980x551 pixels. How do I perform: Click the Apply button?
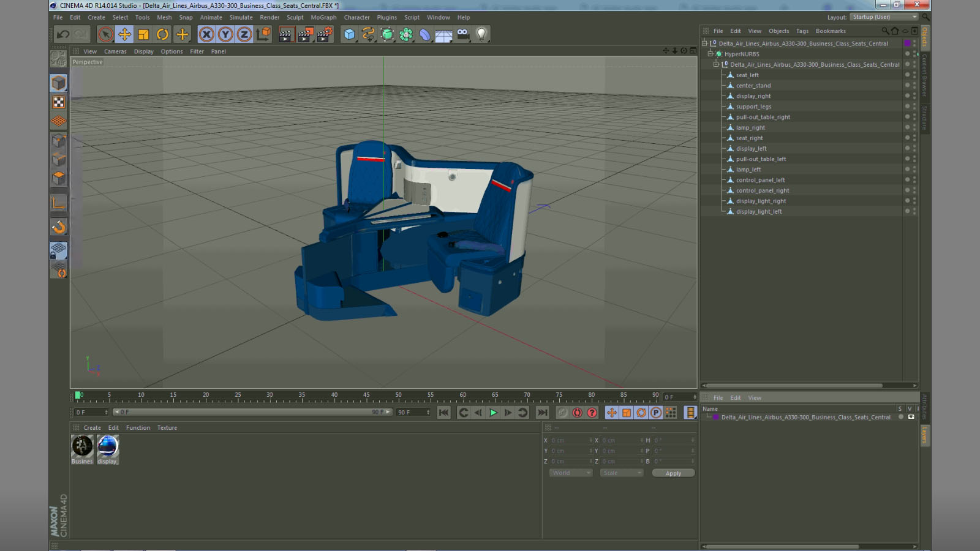click(x=673, y=473)
